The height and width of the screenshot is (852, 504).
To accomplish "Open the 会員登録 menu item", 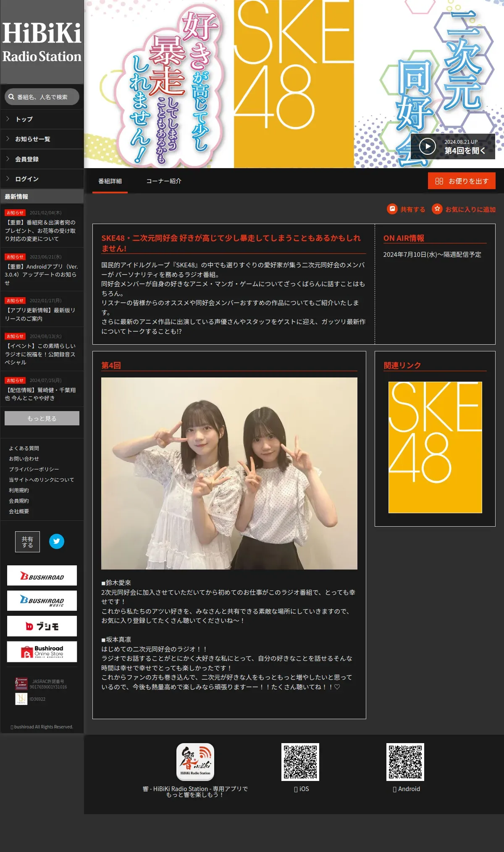I will (x=42, y=159).
